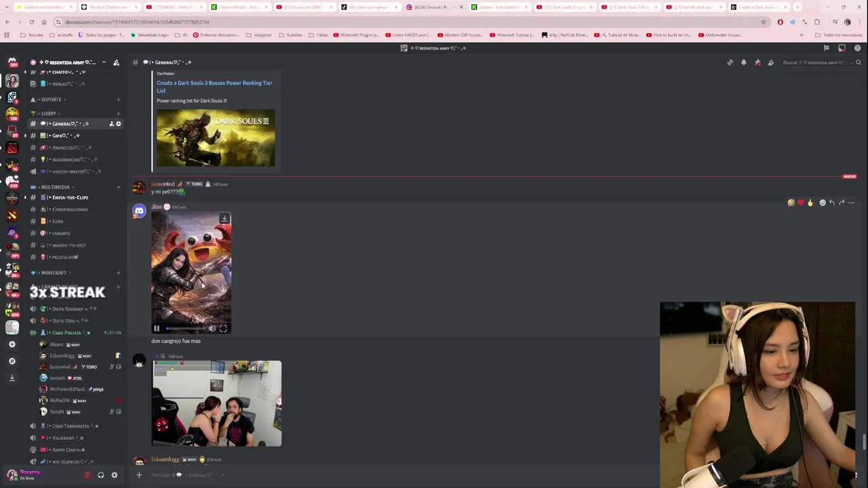Add red heart reaction to message
Viewport: 868px width, 488px height.
tap(800, 203)
